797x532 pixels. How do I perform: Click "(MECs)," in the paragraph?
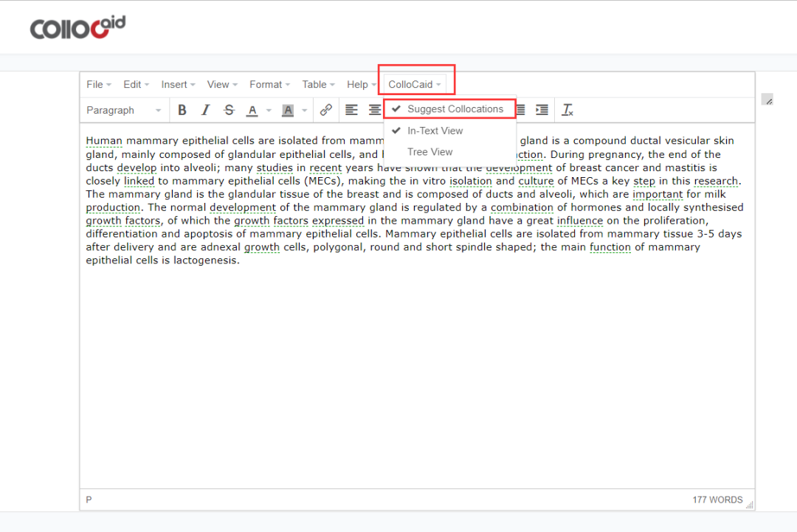tap(322, 182)
